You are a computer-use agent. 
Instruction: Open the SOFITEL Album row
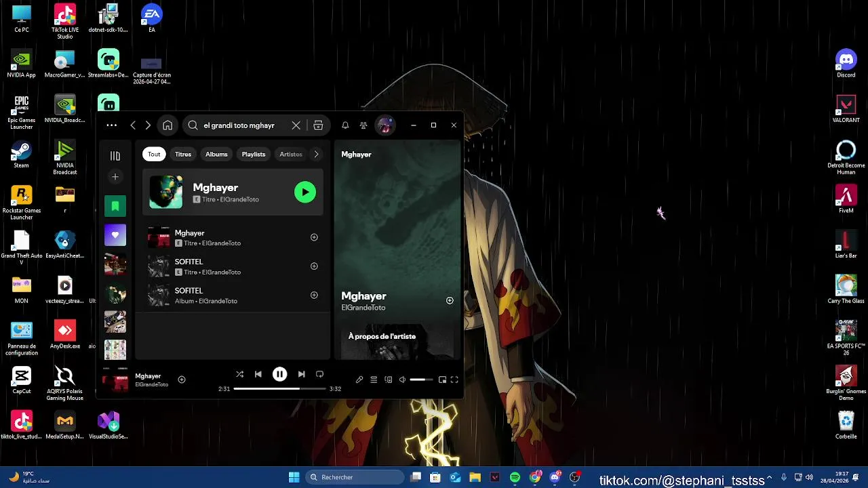[233, 296]
